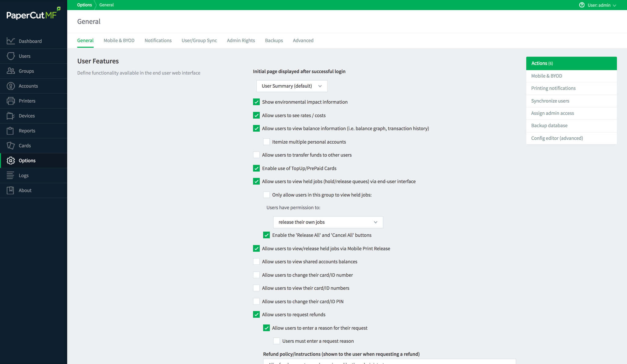627x364 pixels.
Task: Click the Config editor (advanced) link
Action: coord(557,138)
